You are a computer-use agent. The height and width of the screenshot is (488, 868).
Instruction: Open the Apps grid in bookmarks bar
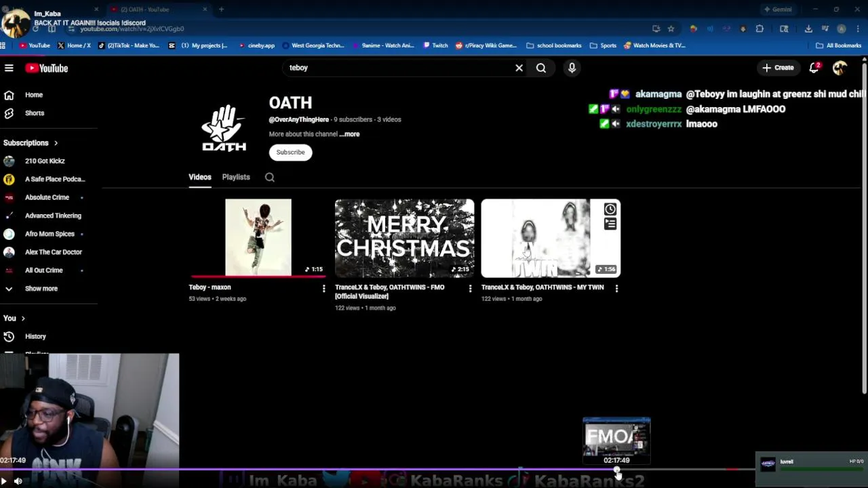(x=3, y=45)
